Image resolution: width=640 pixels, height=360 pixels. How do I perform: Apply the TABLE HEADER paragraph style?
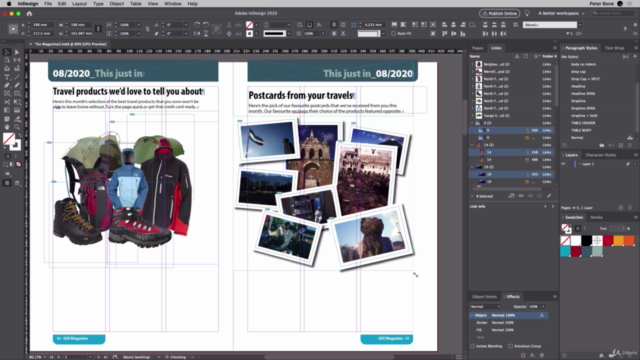coord(583,123)
